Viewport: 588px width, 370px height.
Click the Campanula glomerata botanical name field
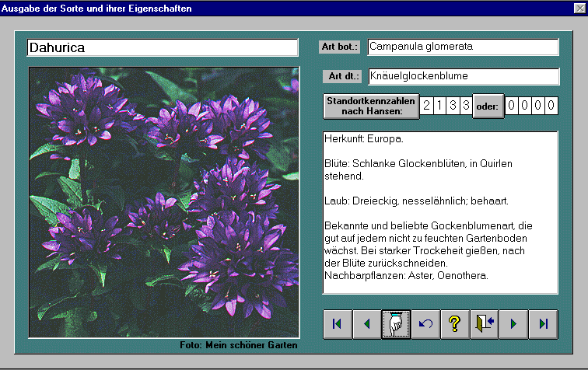[x=463, y=47]
